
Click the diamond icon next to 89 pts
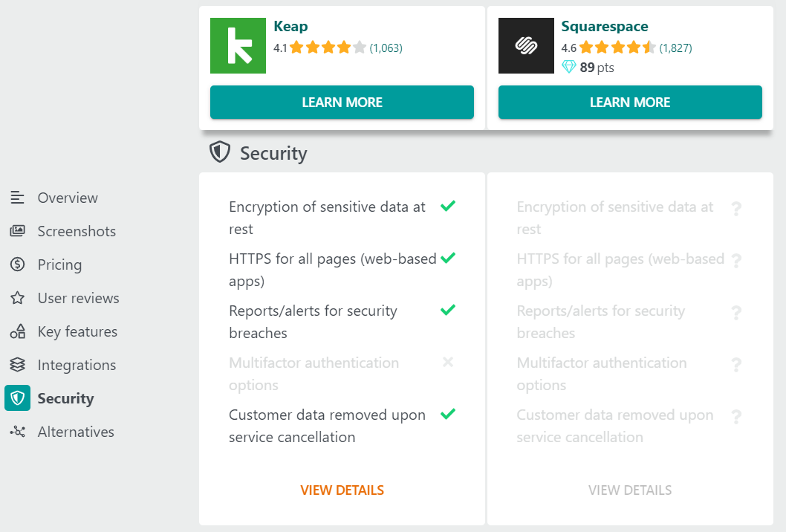click(569, 67)
